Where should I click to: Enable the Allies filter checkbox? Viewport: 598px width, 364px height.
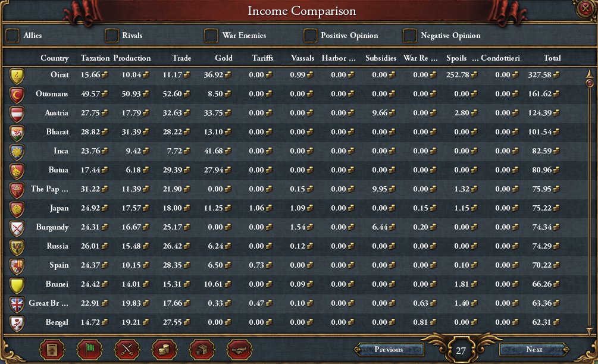pos(12,36)
